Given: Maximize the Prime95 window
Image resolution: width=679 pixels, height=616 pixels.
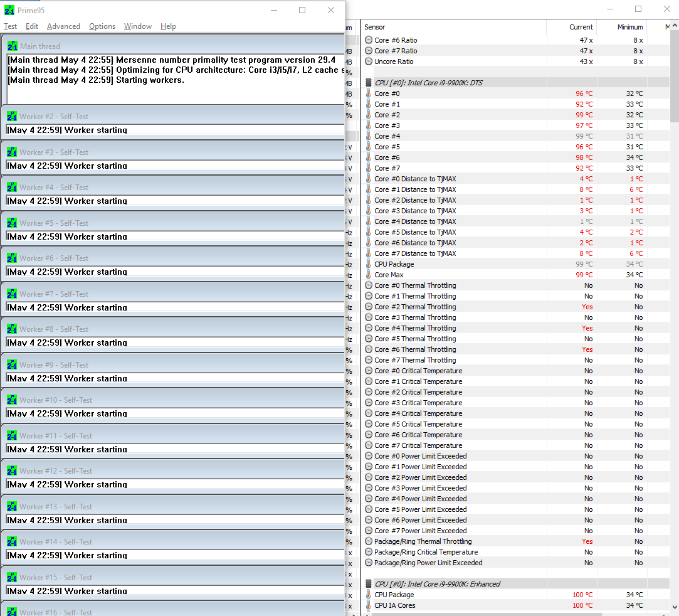Looking at the screenshot, I should (302, 10).
